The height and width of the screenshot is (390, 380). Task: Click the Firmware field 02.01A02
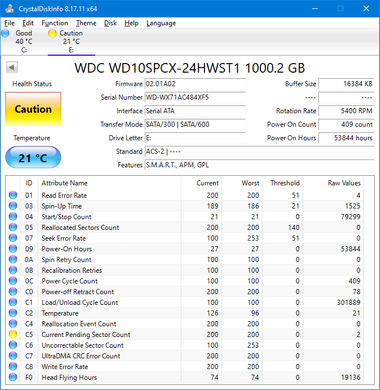(x=195, y=84)
